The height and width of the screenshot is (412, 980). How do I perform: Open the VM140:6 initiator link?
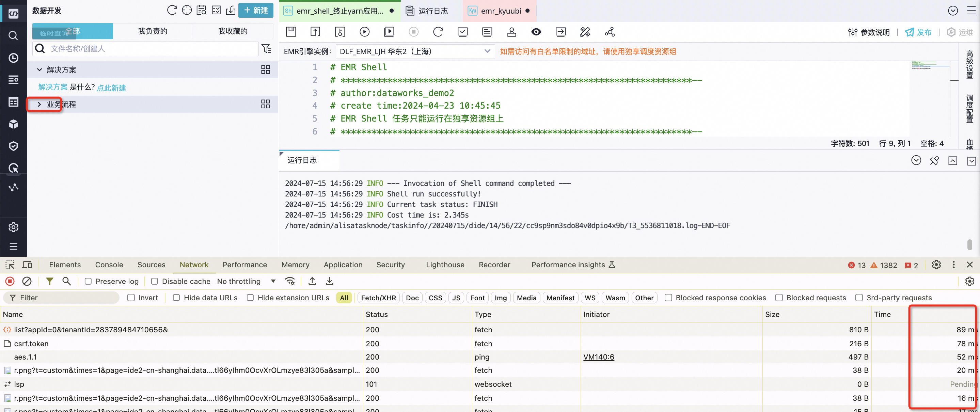pos(598,357)
